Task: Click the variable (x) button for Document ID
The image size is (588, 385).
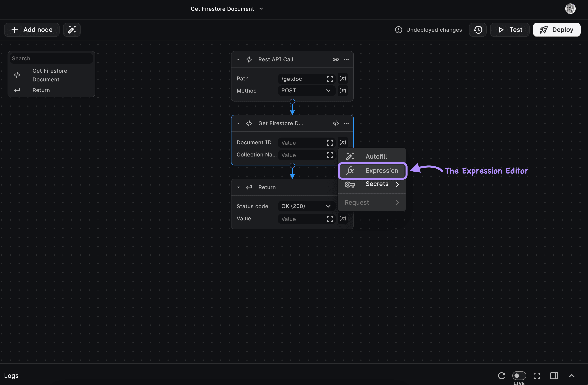Action: tap(342, 143)
